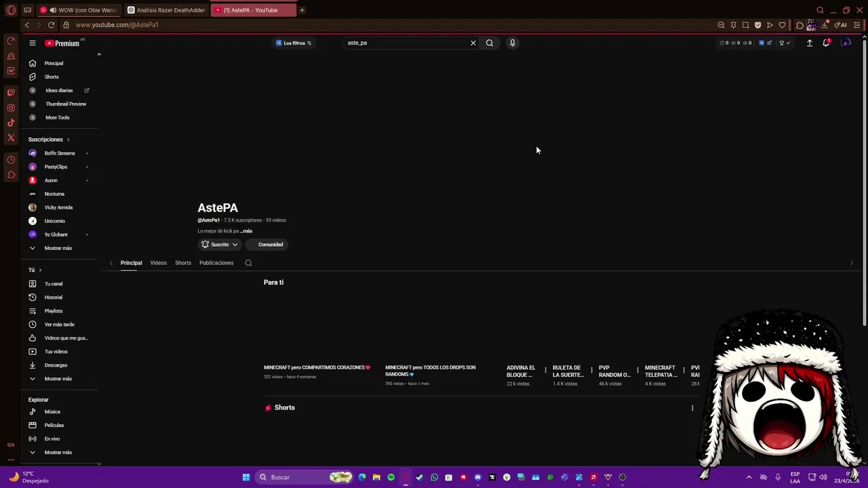This screenshot has width=868, height=488.
Task: Open Windows Start menu
Action: point(246,477)
